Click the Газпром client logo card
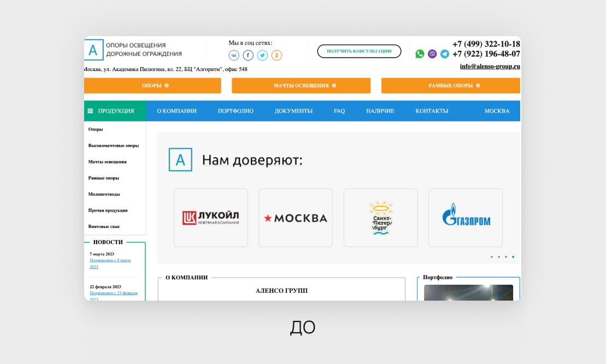 coord(466,218)
